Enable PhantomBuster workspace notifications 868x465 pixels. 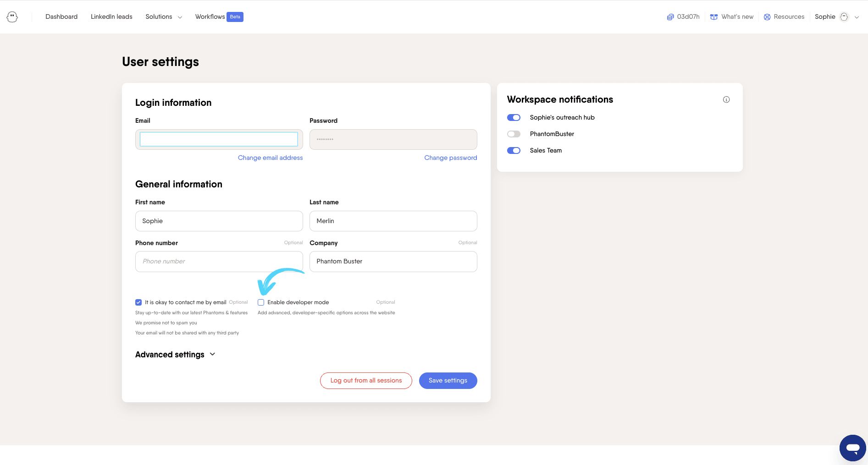click(514, 134)
